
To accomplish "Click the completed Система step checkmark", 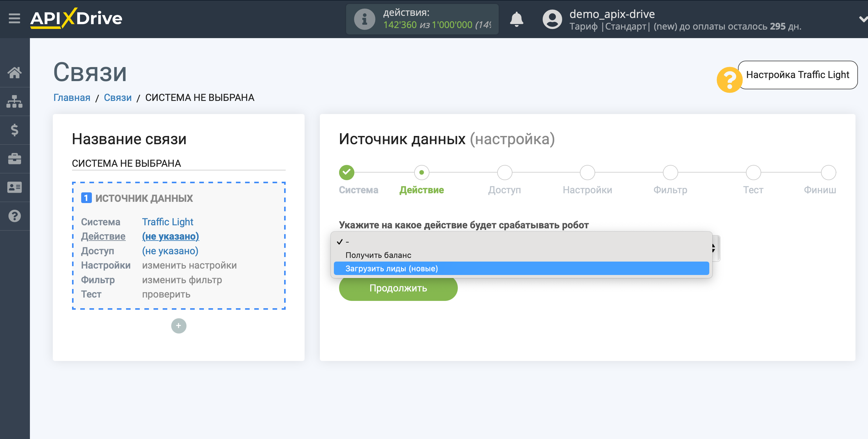I will pos(346,172).
